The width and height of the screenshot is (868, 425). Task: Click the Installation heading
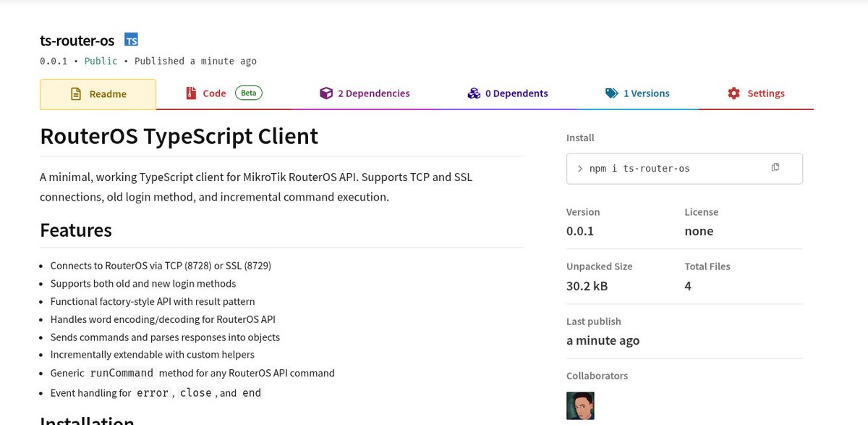87,420
